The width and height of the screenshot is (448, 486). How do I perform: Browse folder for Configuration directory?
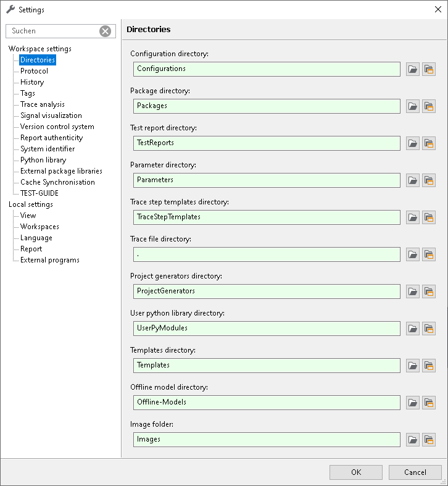(x=413, y=69)
